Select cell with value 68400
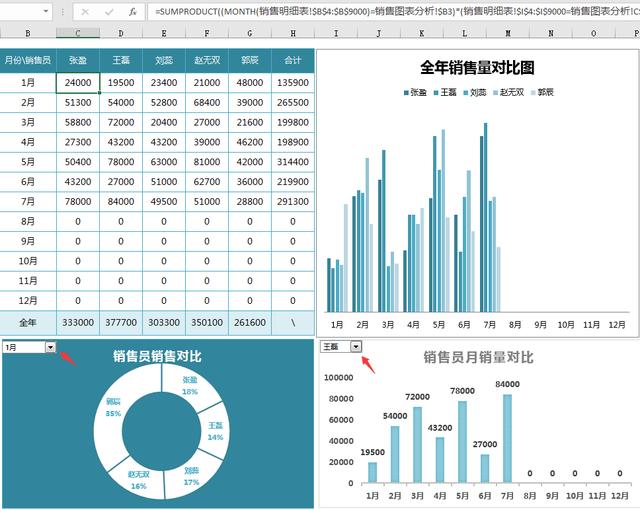 (x=207, y=102)
